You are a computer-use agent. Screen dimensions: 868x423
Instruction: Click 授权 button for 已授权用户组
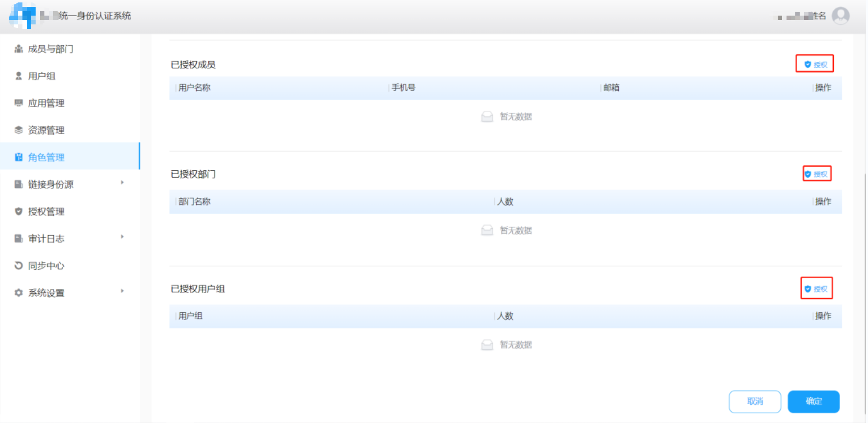tap(815, 289)
